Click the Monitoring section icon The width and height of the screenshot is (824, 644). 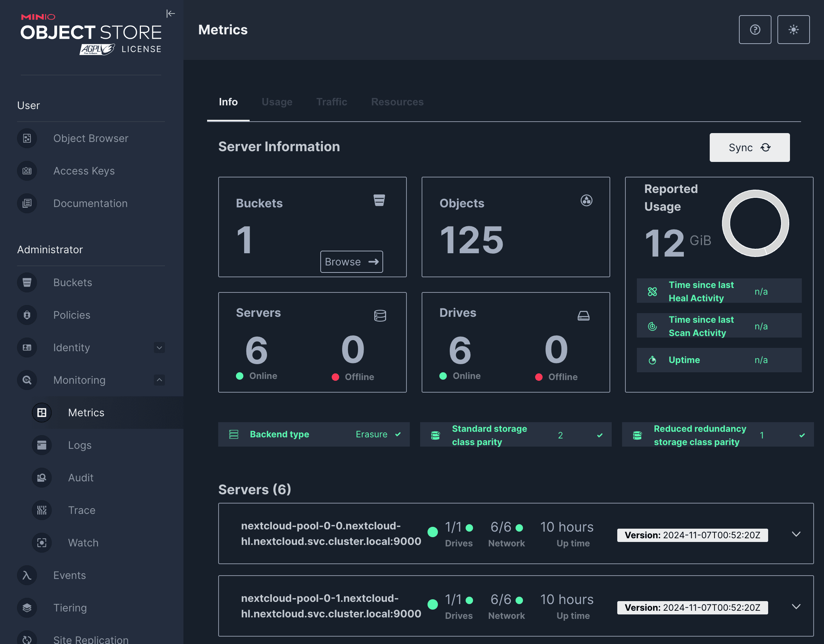27,380
